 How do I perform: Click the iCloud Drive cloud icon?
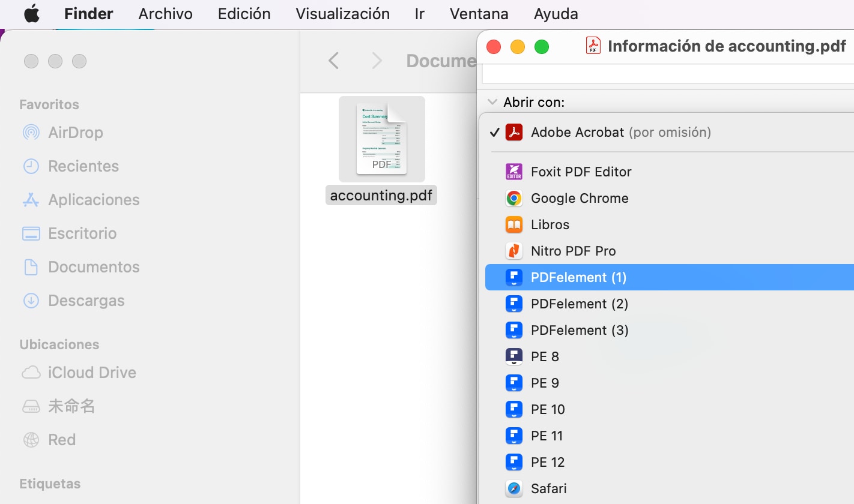tap(31, 373)
